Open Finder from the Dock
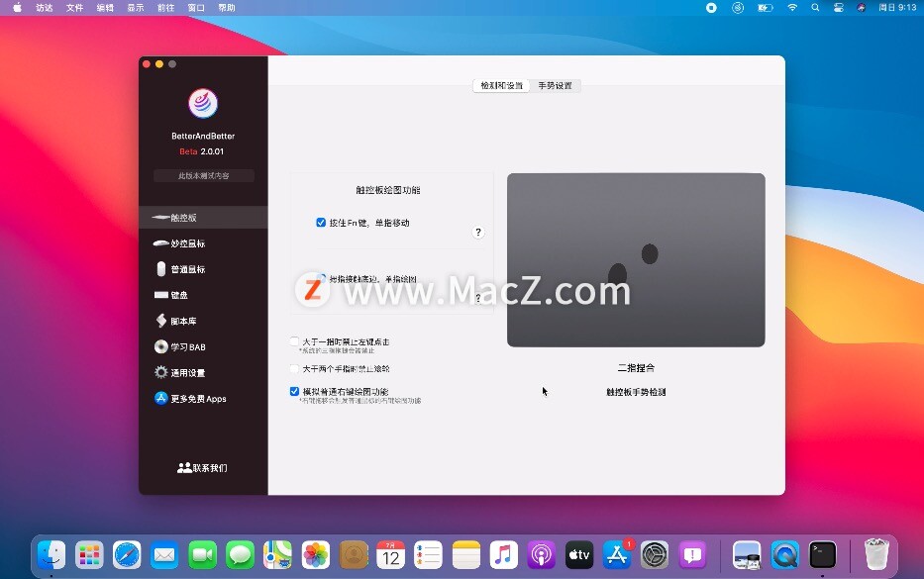Image resolution: width=924 pixels, height=579 pixels. click(x=51, y=555)
